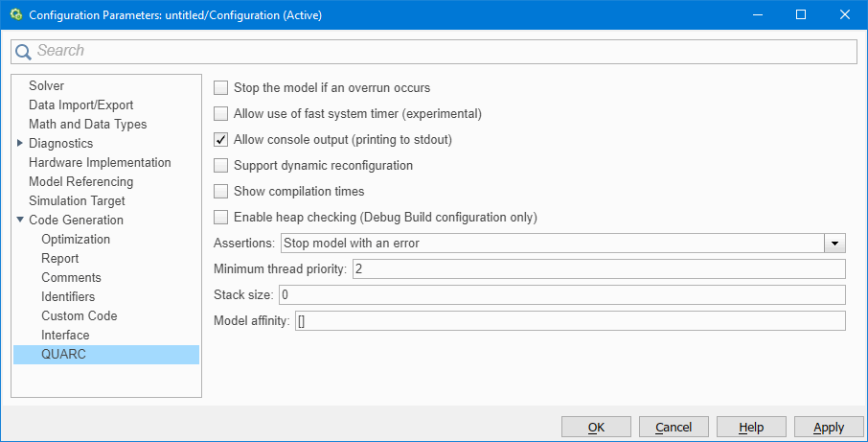Collapse the Code Generation tree node
This screenshot has width=868, height=442.
pos(20,221)
